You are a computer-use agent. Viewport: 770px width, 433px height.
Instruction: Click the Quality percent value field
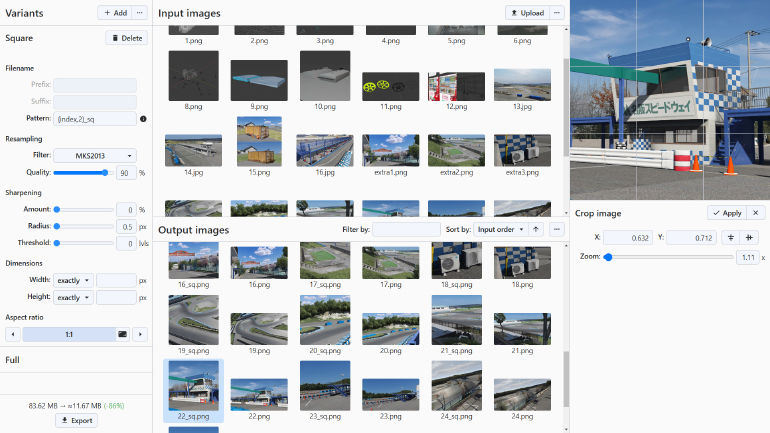(126, 173)
